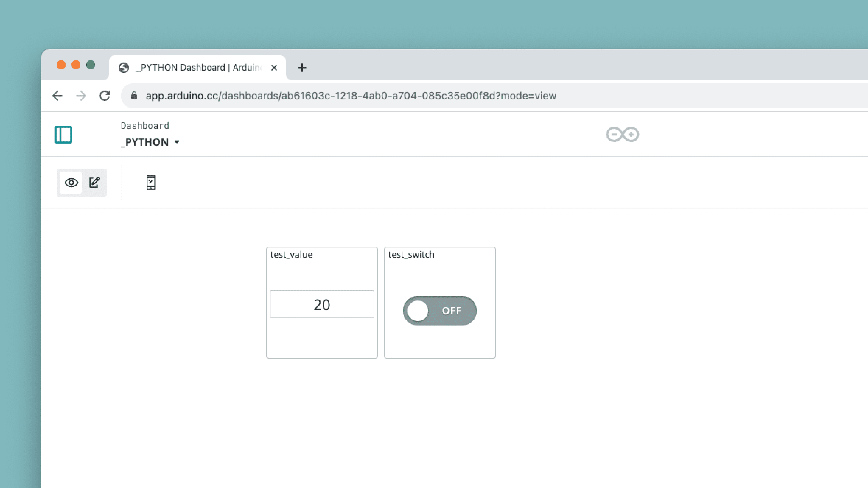
Task: Click the lock icon in address bar
Action: tap(134, 96)
